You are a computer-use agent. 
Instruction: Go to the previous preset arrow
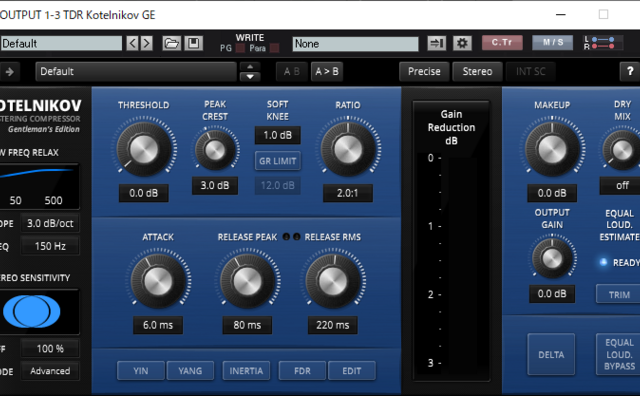click(132, 43)
